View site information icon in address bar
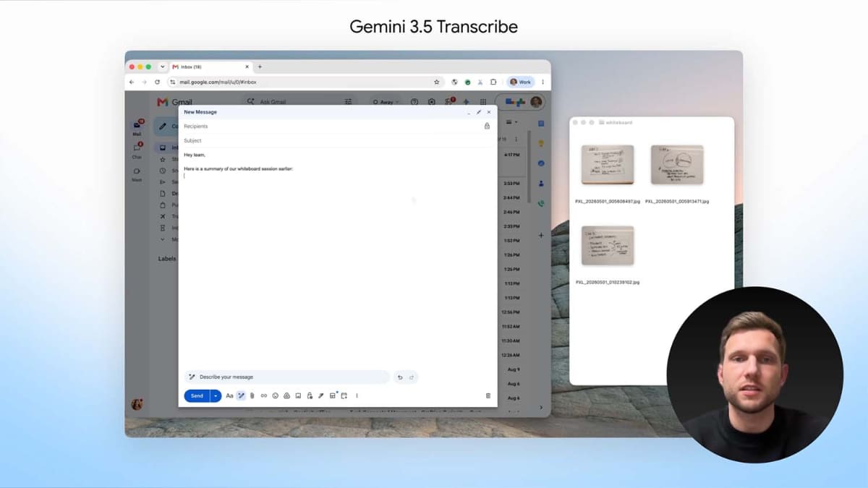868x488 pixels. (x=174, y=82)
